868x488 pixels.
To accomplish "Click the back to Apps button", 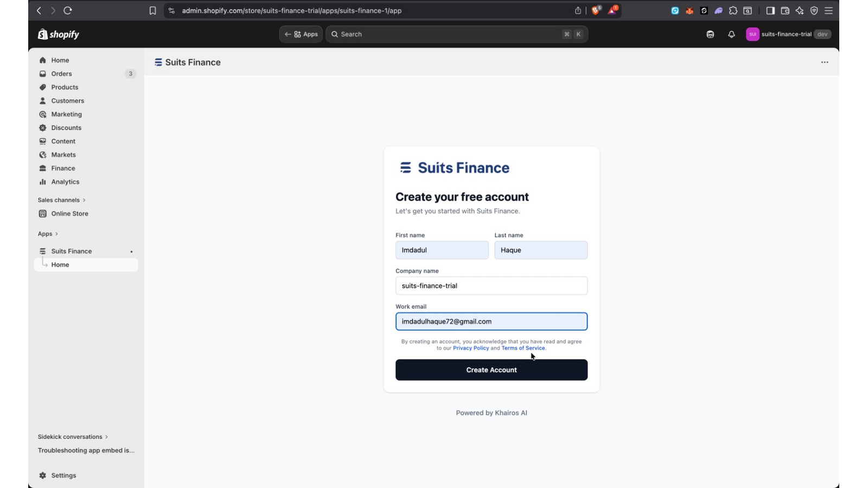I will 301,34.
